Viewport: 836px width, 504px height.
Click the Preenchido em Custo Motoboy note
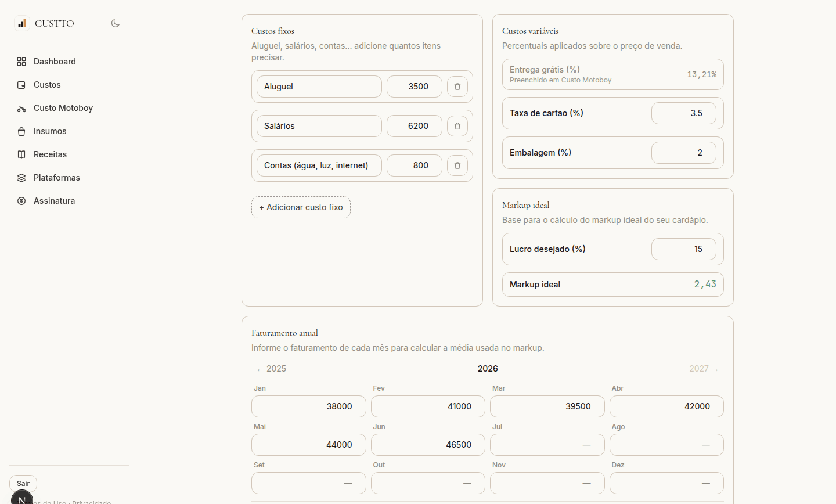pyautogui.click(x=560, y=80)
